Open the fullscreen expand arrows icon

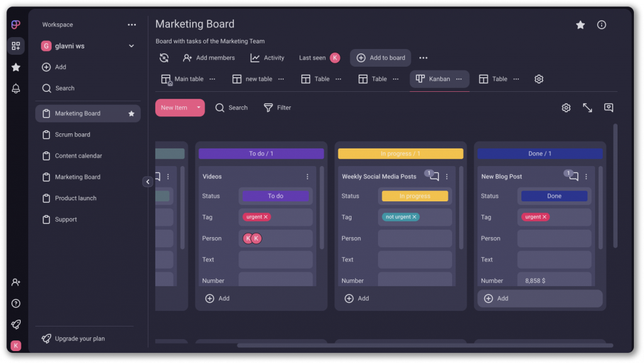pyautogui.click(x=587, y=108)
